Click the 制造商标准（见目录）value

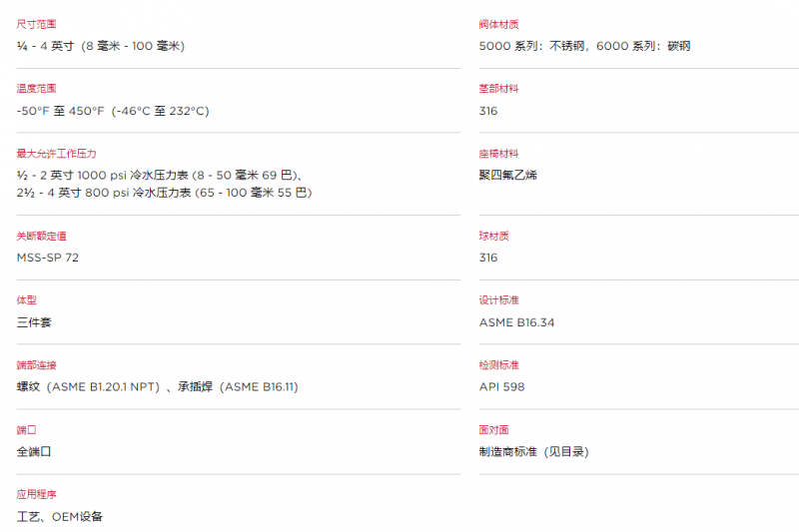click(534, 451)
